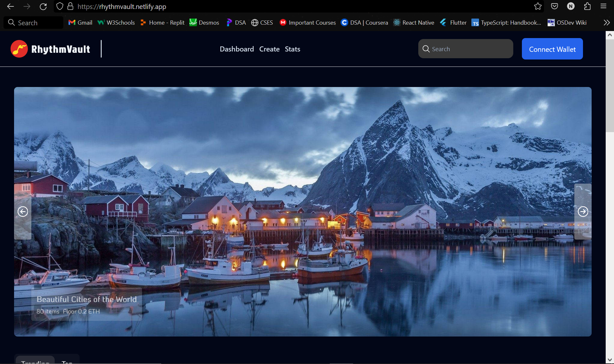Open the Gmail bookmark

click(x=81, y=23)
